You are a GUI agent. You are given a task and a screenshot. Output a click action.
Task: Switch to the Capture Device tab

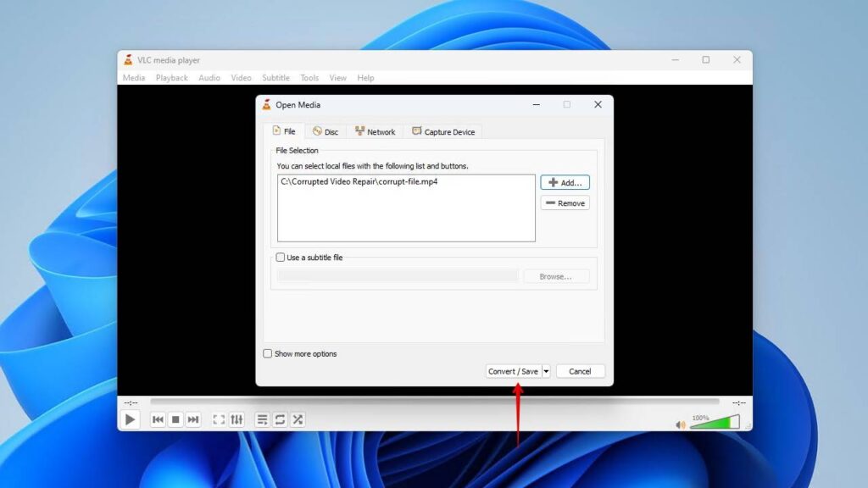click(443, 131)
